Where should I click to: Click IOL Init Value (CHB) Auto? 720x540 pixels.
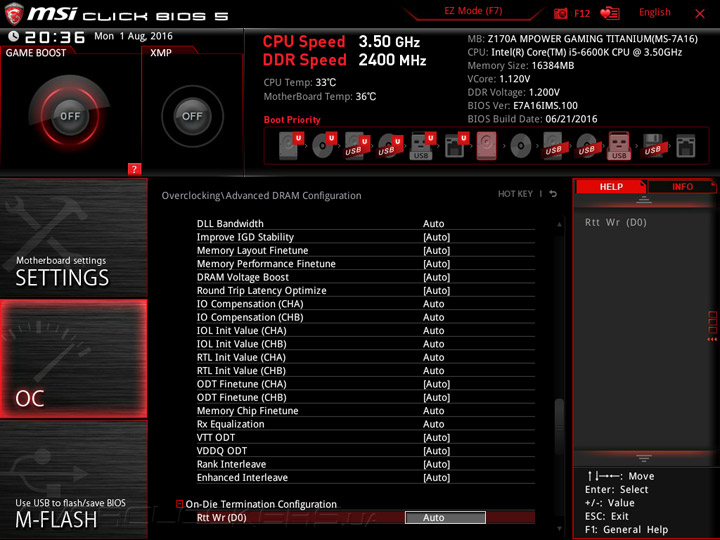pyautogui.click(x=433, y=343)
